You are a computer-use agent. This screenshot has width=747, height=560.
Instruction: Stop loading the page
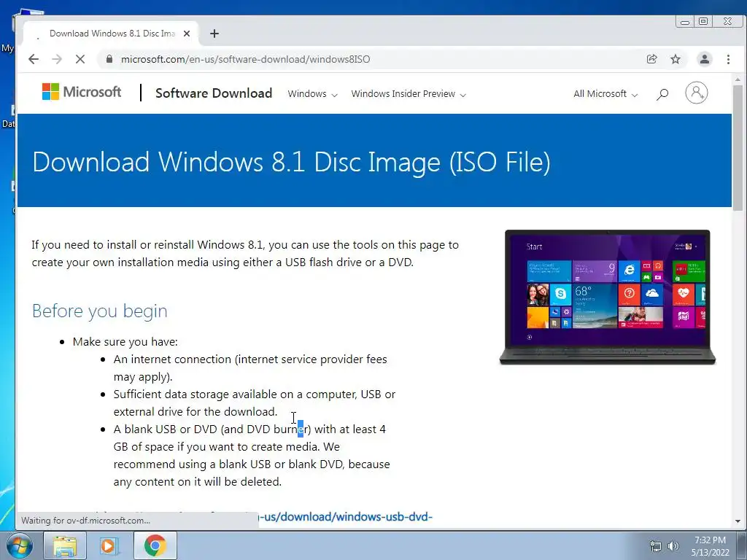click(80, 59)
